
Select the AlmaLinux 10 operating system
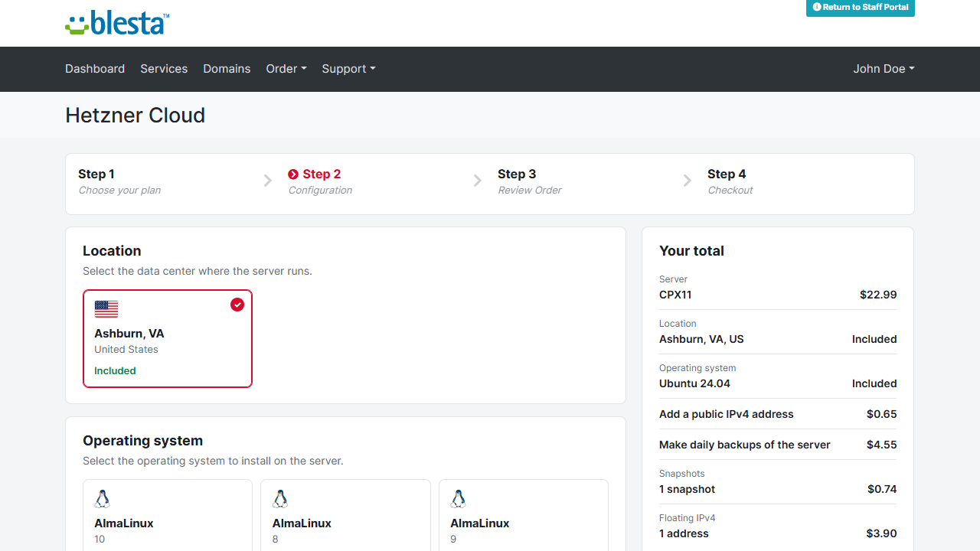click(x=168, y=515)
